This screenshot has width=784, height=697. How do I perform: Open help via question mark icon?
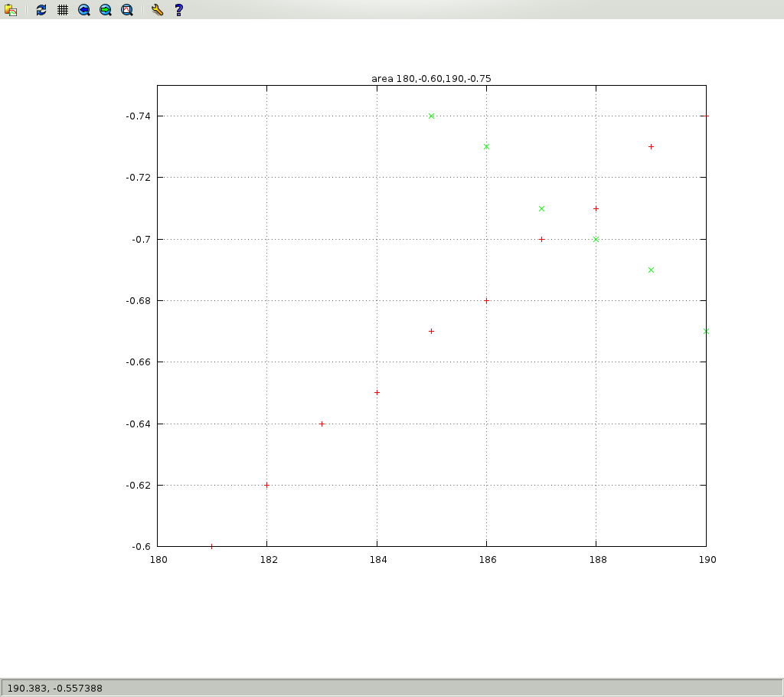[178, 10]
